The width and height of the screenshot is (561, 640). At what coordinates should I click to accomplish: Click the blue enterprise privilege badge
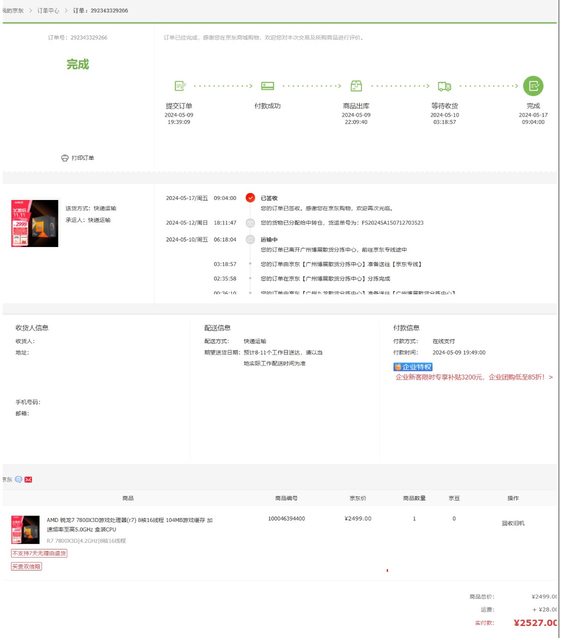[x=413, y=367]
